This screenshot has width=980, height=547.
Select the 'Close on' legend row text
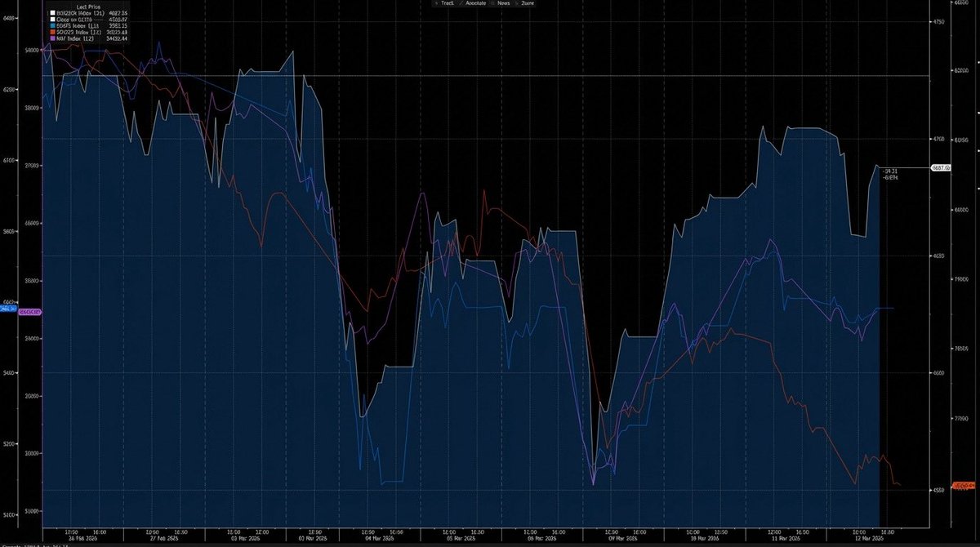[74, 20]
